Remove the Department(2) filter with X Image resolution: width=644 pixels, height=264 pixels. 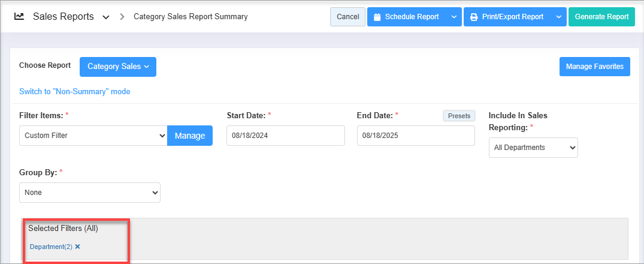(77, 247)
